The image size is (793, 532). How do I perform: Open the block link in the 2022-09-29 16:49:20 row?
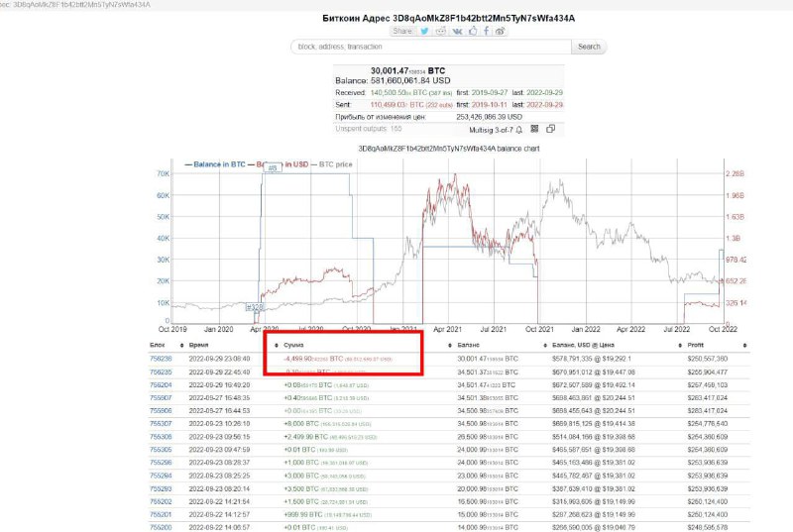(161, 385)
